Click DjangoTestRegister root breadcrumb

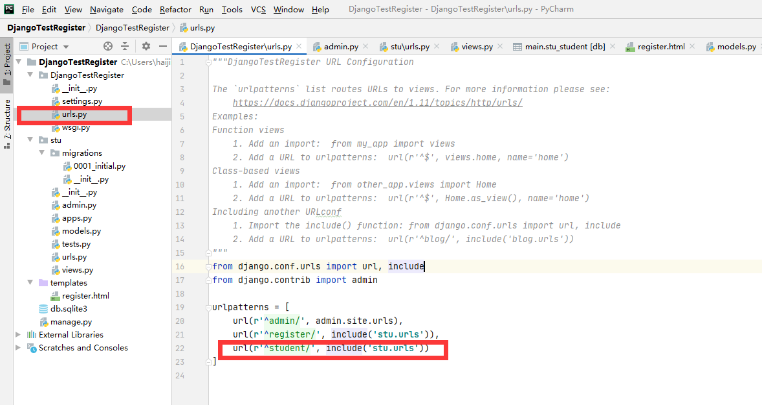point(46,28)
